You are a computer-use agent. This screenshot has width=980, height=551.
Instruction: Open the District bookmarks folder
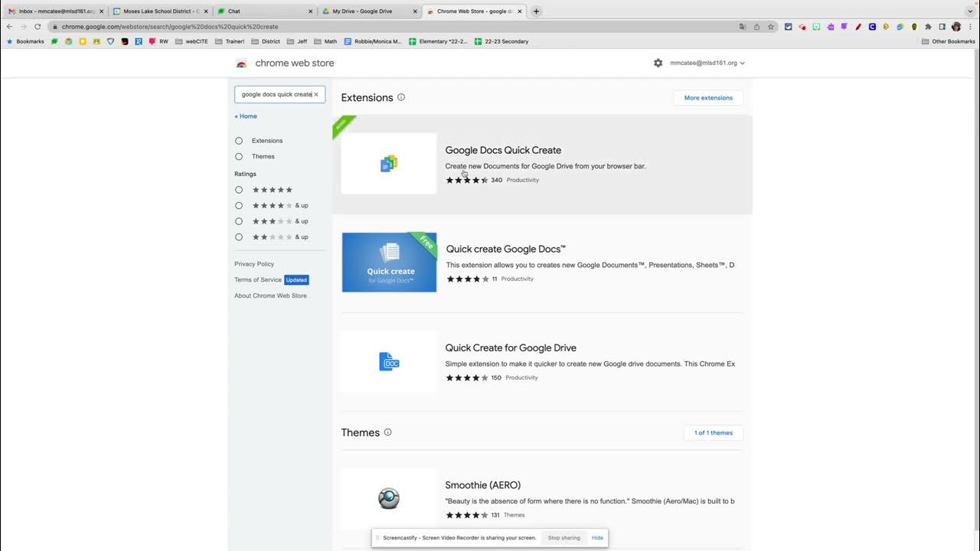[266, 41]
